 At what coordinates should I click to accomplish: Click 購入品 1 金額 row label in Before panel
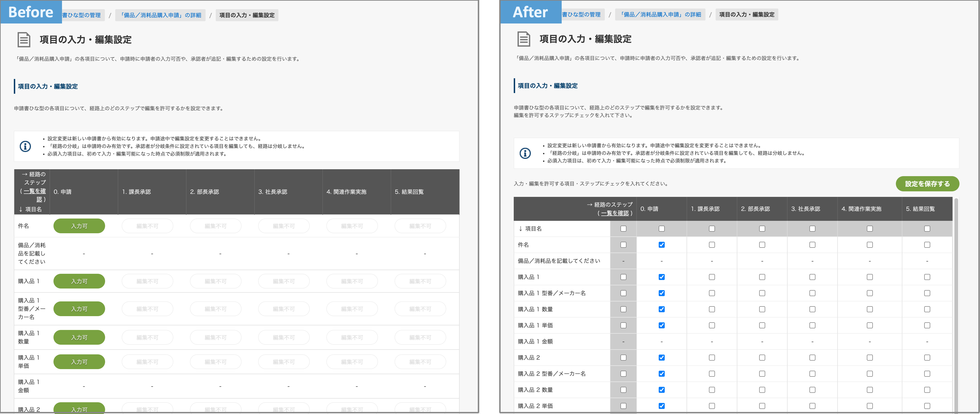[29, 386]
